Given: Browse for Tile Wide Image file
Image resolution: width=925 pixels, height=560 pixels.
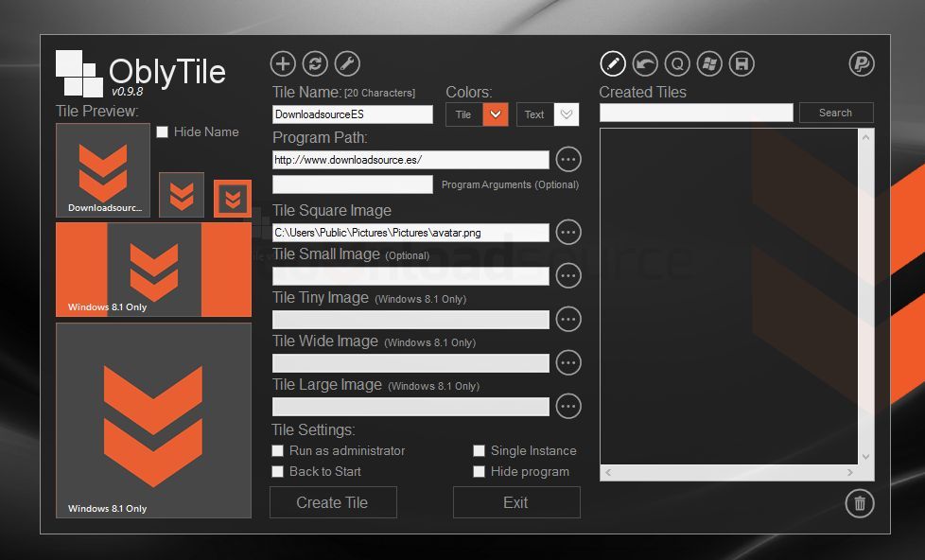Looking at the screenshot, I should click(568, 363).
